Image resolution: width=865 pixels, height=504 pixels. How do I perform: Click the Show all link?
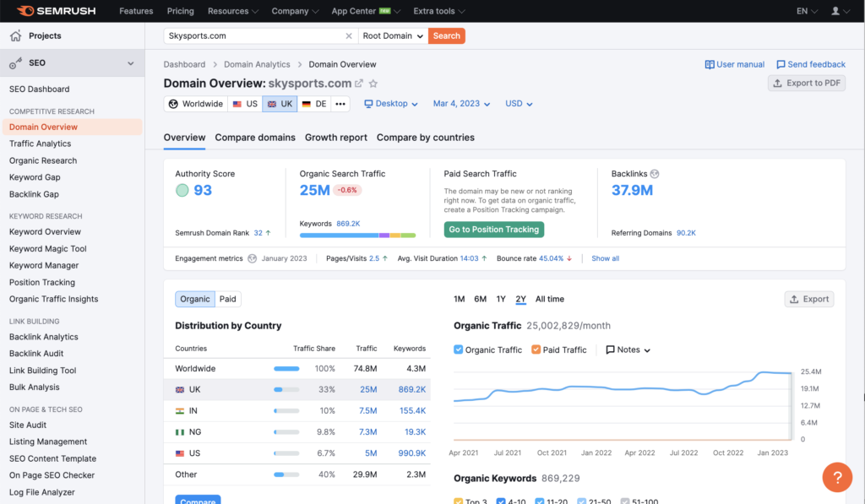click(605, 258)
